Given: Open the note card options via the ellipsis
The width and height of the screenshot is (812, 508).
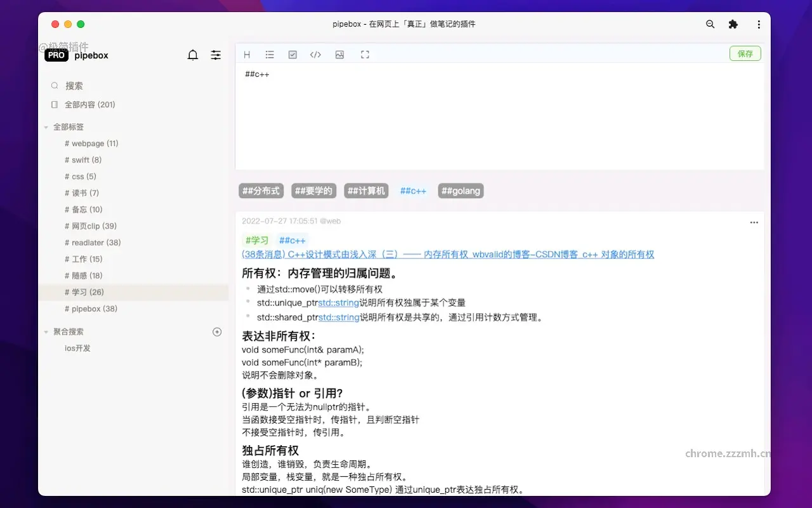Looking at the screenshot, I should 754,222.
